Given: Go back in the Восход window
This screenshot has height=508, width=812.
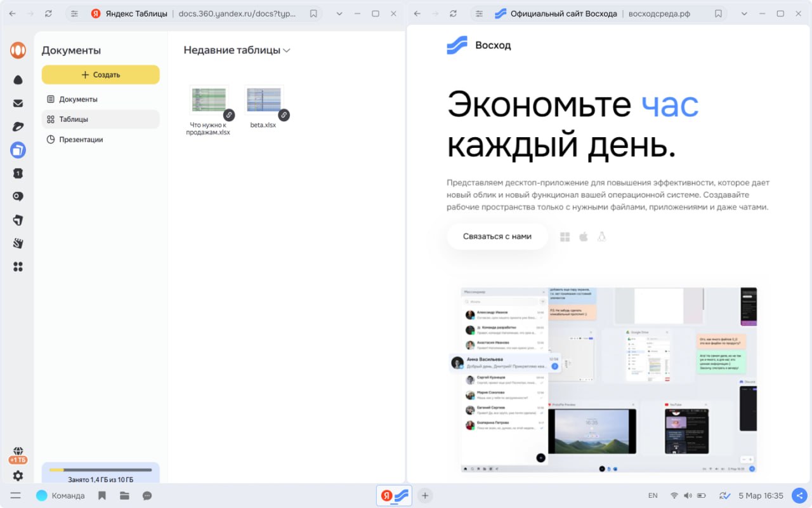Looking at the screenshot, I should 417,13.
